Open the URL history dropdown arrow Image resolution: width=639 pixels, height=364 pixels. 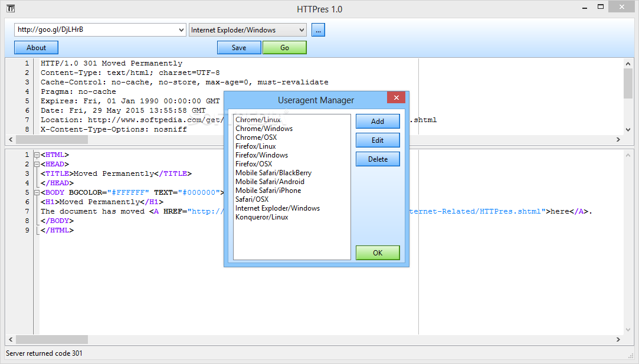coord(181,29)
